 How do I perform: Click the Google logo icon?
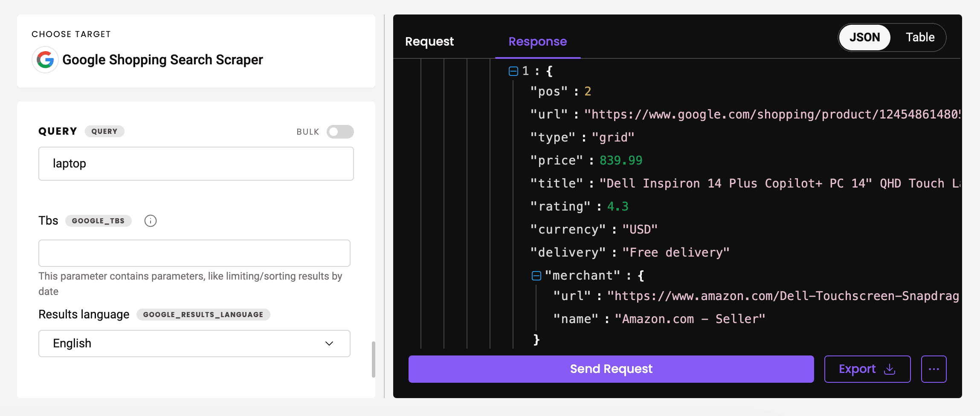point(45,60)
